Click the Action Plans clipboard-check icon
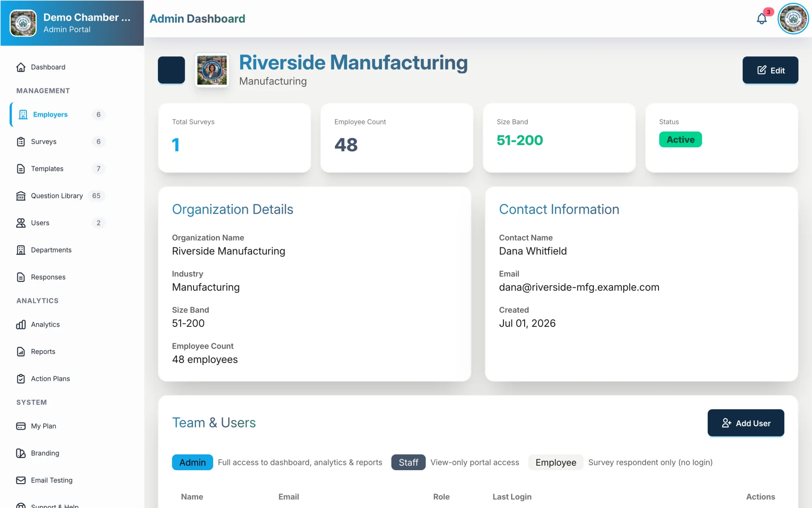Viewport: 812px width, 508px height. coord(21,379)
